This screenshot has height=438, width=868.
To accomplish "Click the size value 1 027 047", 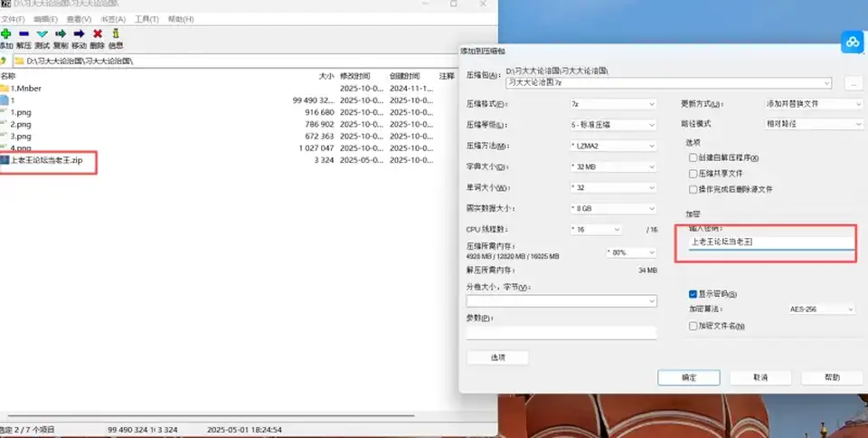I will point(316,148).
